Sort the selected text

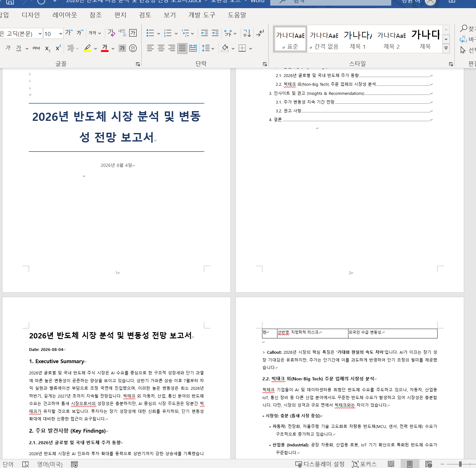click(x=247, y=33)
